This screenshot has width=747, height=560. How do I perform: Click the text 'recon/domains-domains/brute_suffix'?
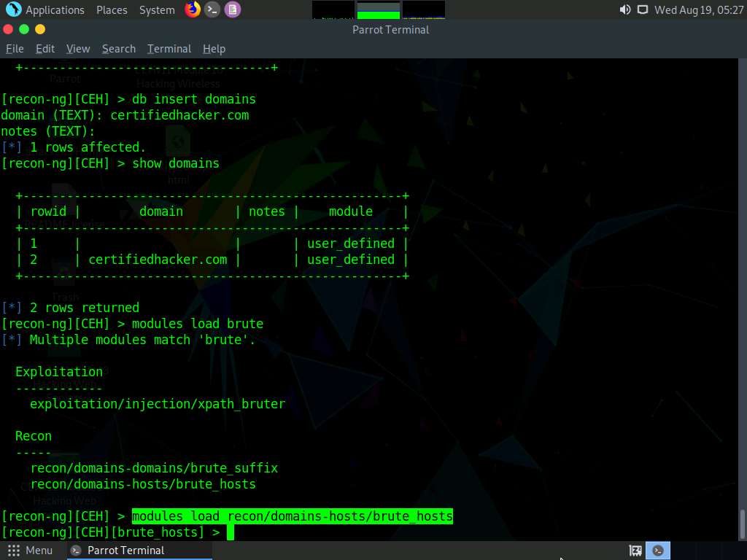[154, 468]
